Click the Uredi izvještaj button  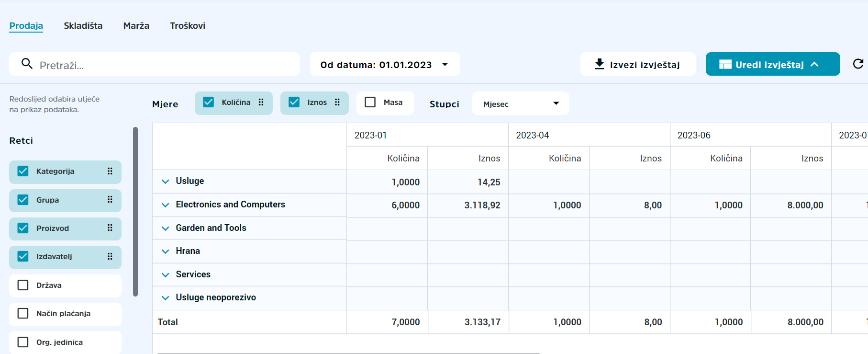[773, 64]
